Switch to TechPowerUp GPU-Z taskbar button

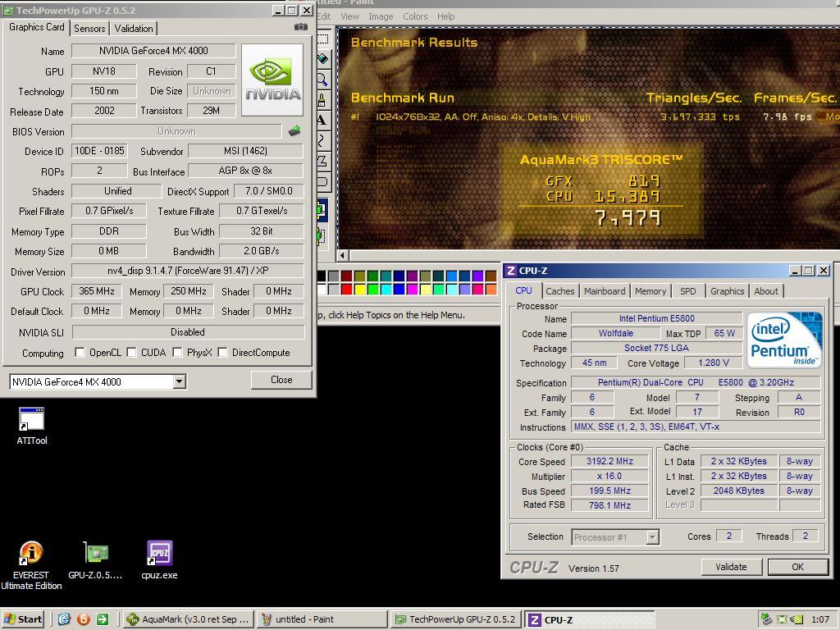click(456, 619)
